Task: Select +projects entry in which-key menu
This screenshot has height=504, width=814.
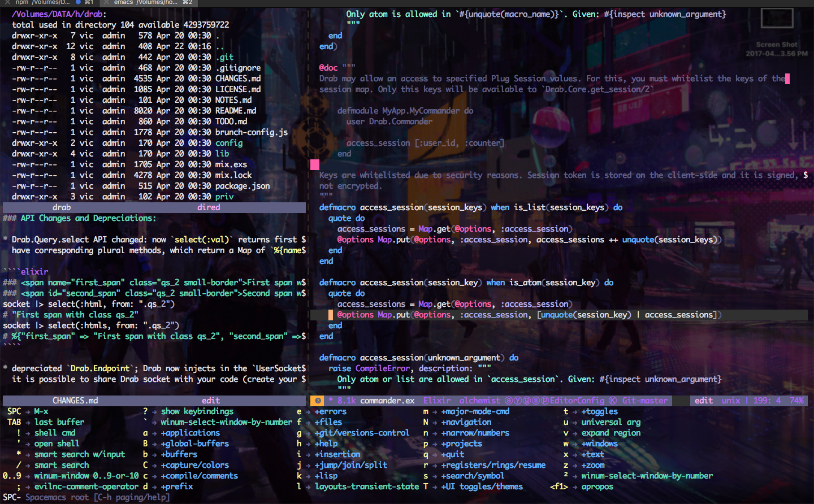Action: (x=462, y=444)
